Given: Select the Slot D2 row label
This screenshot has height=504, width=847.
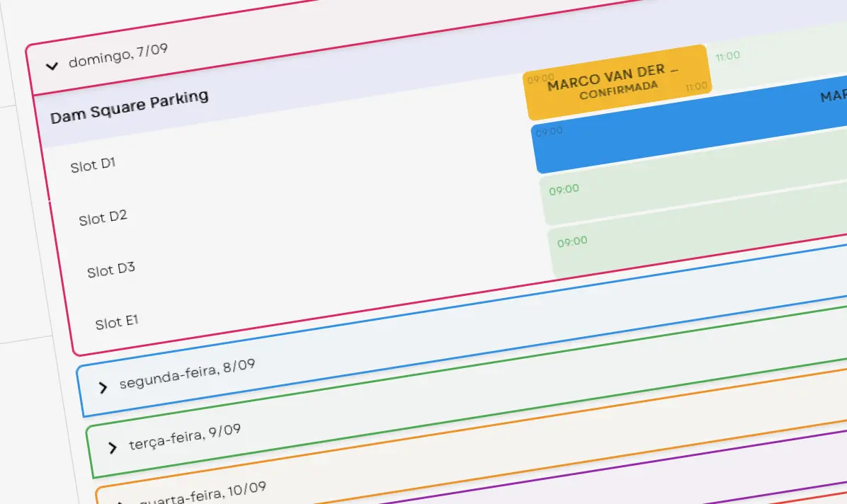Looking at the screenshot, I should (103, 218).
